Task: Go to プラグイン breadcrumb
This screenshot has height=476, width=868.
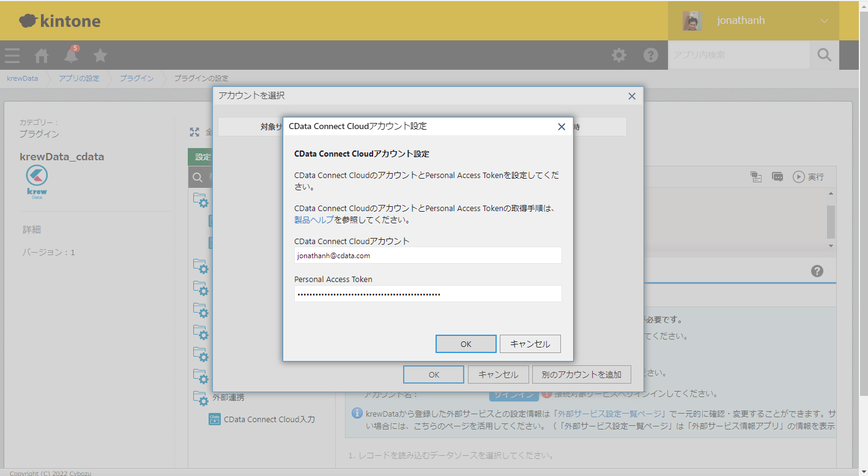Action: (136, 78)
